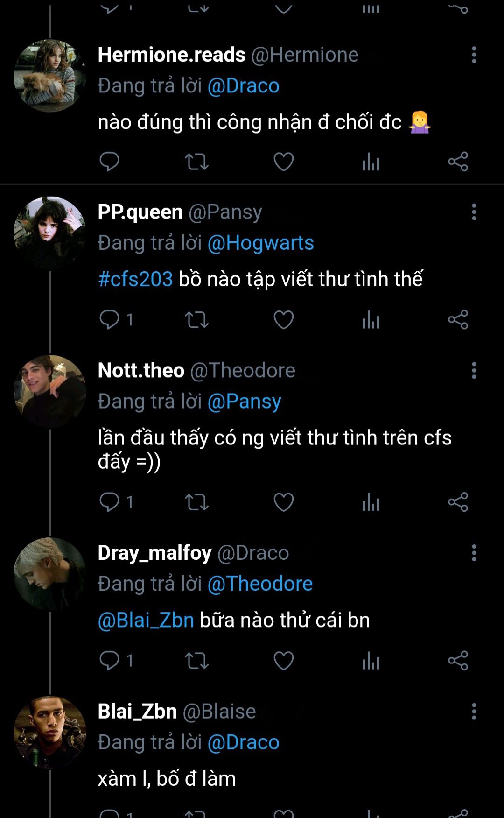Open the #cfs203 hashtag

pyautogui.click(x=135, y=279)
